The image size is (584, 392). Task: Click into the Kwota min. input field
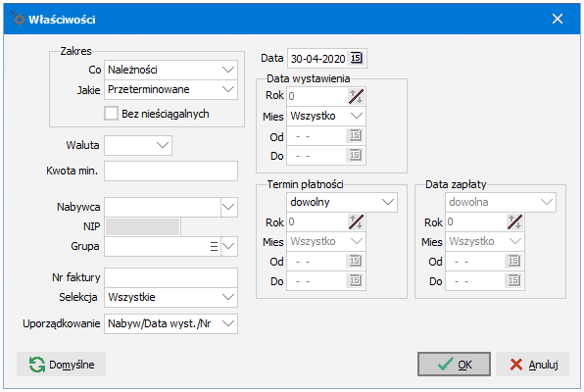[170, 171]
